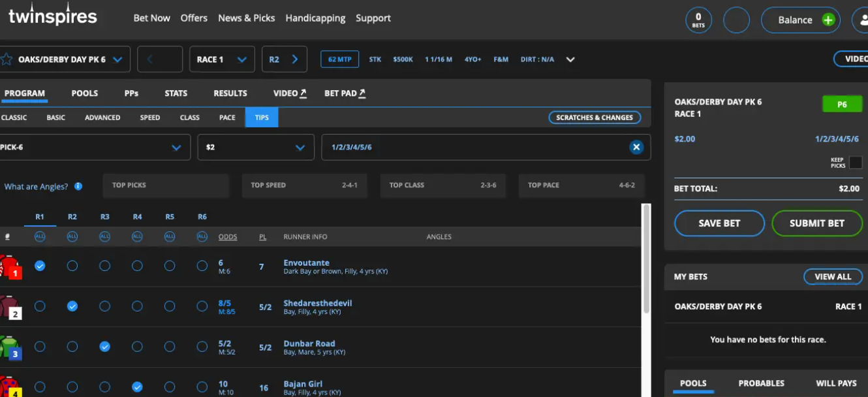Select ALL runners for R1
The image size is (868, 397).
40,236
